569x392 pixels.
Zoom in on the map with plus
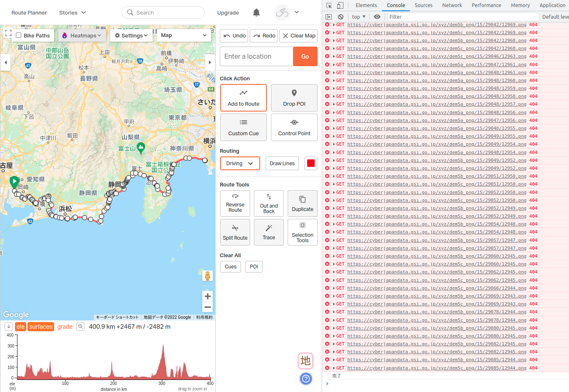point(208,296)
